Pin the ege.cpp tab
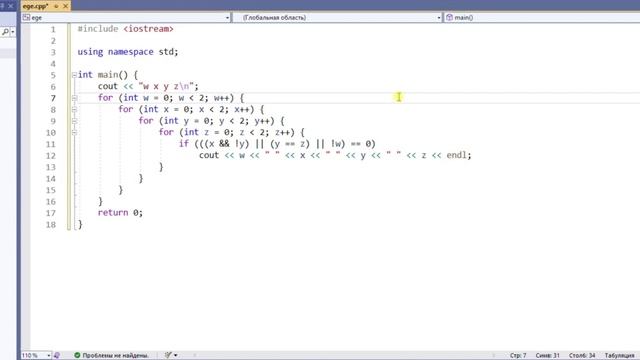 click(x=56, y=6)
